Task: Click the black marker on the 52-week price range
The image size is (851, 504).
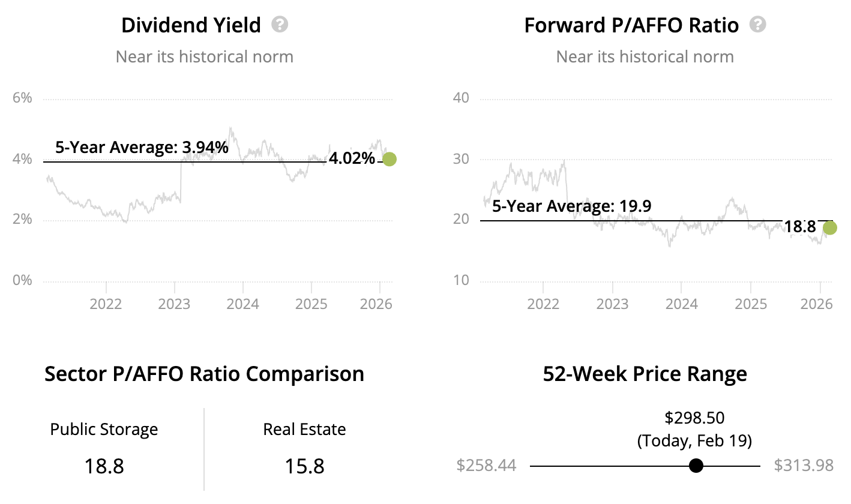Action: click(696, 466)
